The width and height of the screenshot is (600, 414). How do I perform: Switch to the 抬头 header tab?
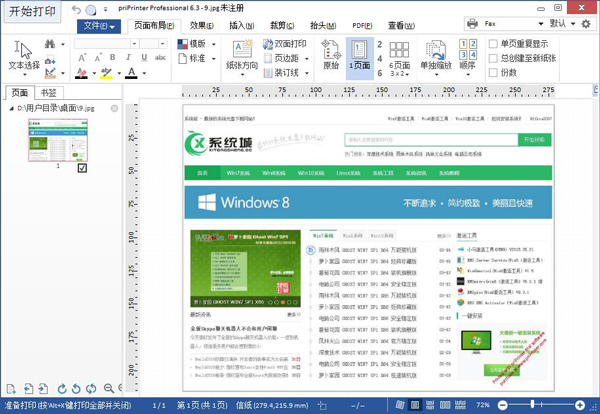click(323, 26)
